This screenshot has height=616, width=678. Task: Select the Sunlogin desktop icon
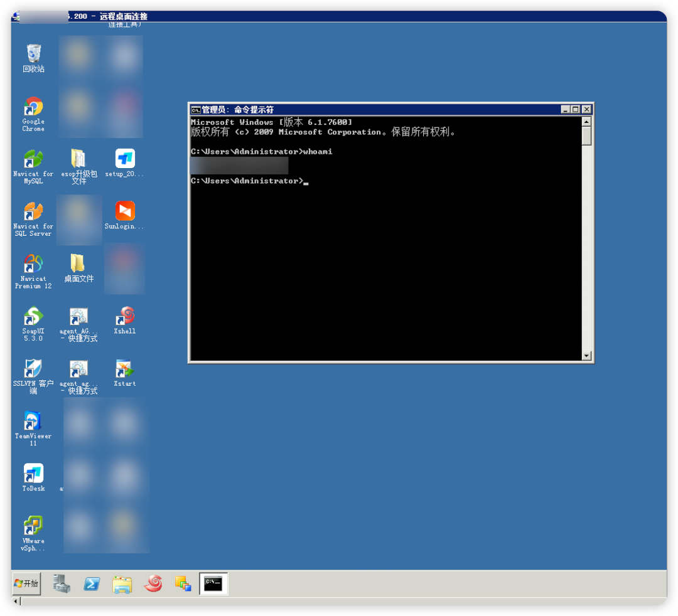point(124,216)
